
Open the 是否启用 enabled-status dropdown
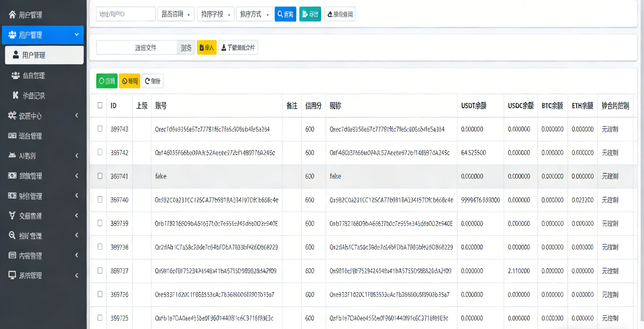(x=176, y=14)
